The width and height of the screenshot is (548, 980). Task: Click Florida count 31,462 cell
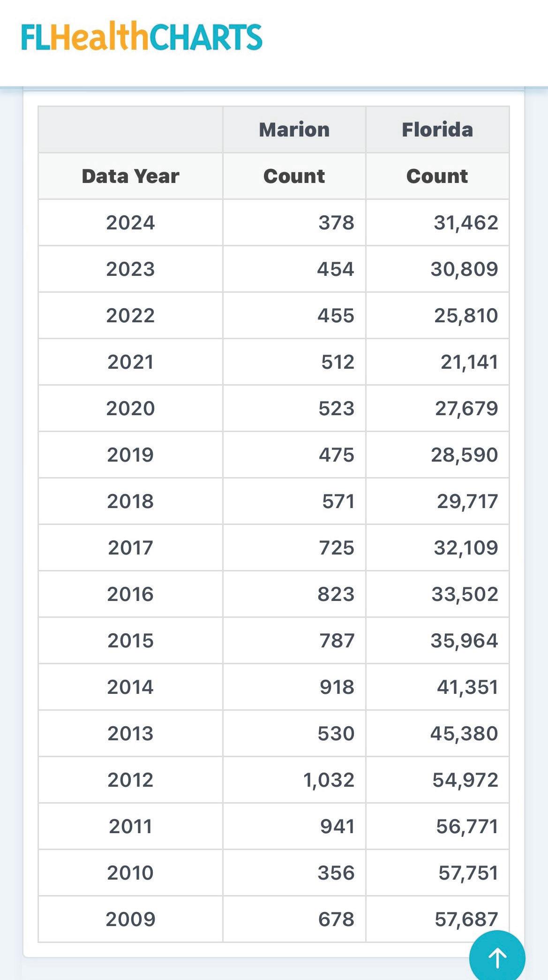point(437,222)
